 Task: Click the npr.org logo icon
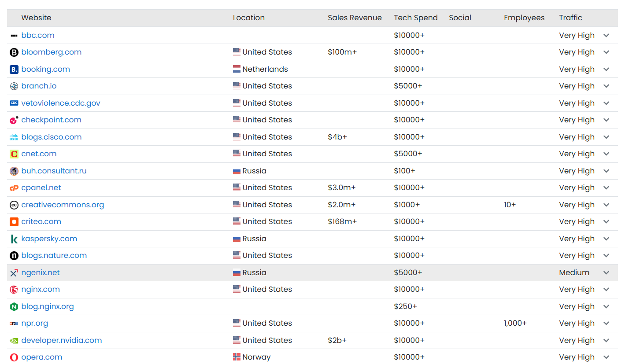point(14,324)
